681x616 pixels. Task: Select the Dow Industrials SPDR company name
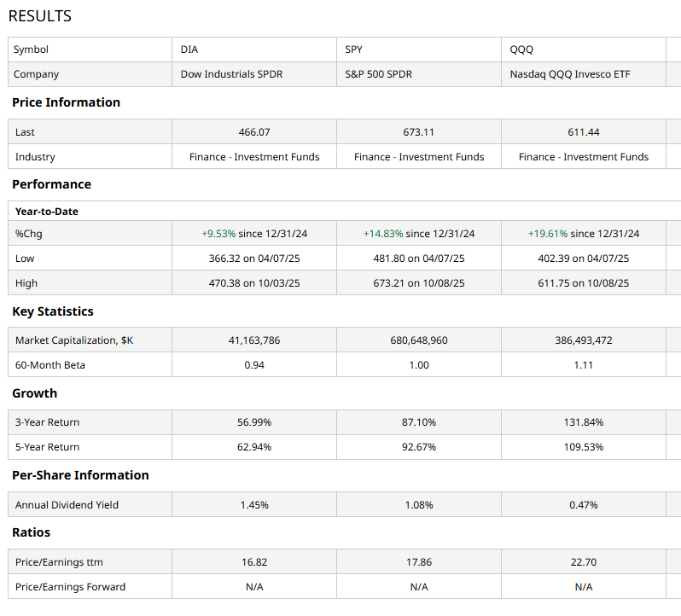click(231, 74)
